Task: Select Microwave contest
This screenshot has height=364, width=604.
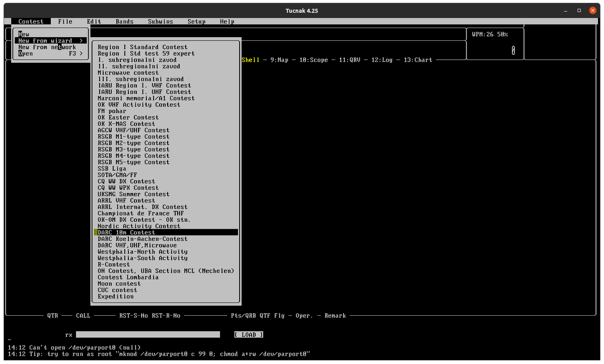Action: click(166, 73)
